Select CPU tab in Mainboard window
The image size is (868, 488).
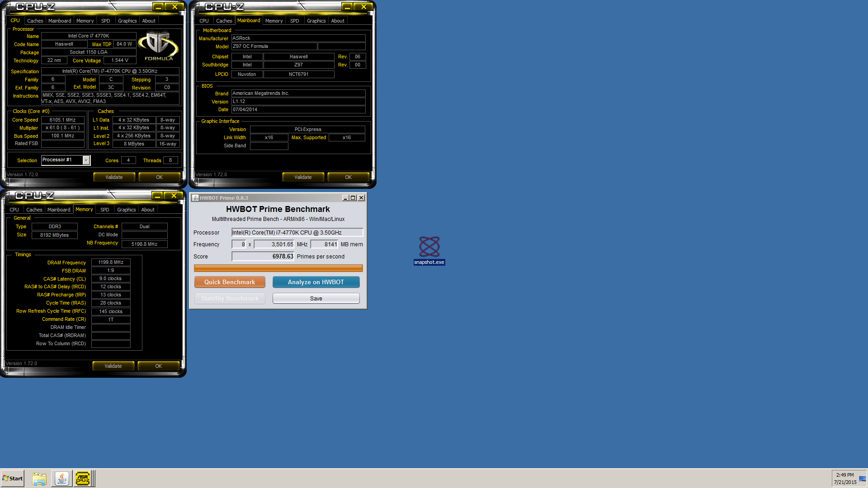[x=204, y=21]
